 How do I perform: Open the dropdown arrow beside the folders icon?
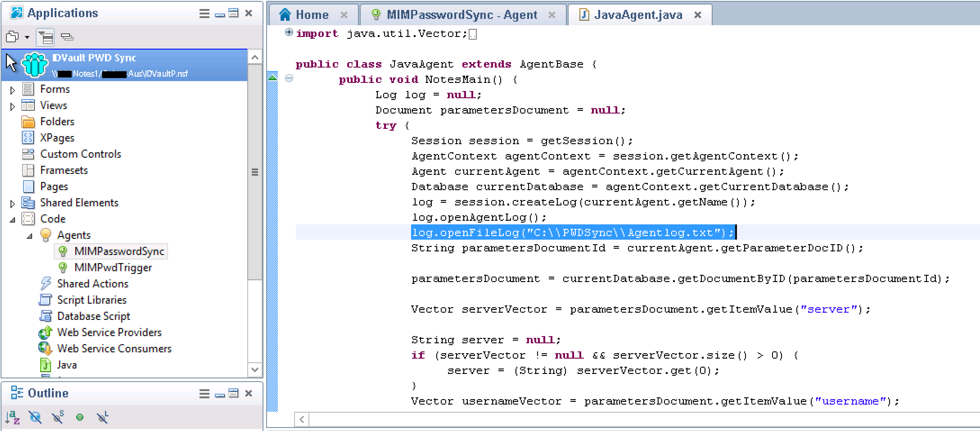pyautogui.click(x=27, y=37)
